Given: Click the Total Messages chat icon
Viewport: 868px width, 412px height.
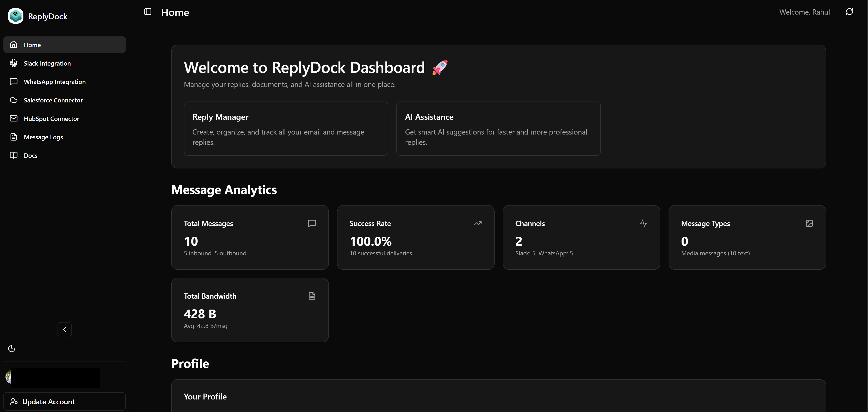Looking at the screenshot, I should coord(312,223).
